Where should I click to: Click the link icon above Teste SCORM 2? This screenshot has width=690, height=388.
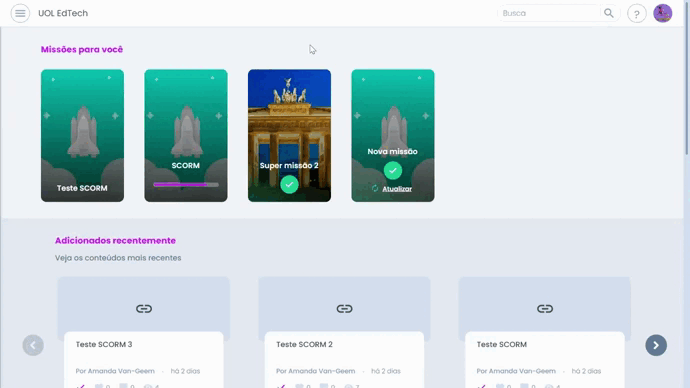tap(344, 309)
